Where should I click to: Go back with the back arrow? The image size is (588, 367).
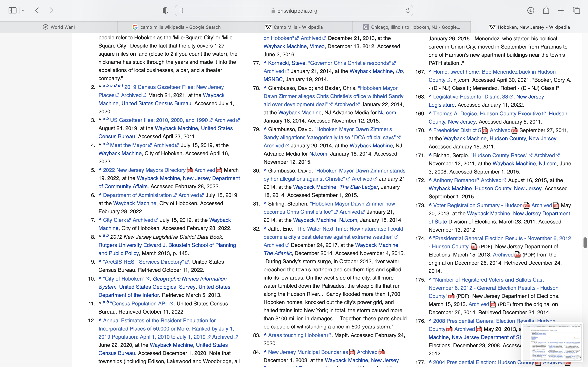pos(37,10)
